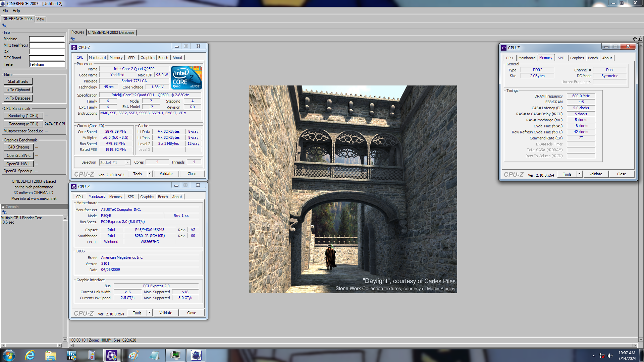Image resolution: width=644 pixels, height=362 pixels.
Task: Click the pin icon under Pictures tab
Action: click(73, 39)
